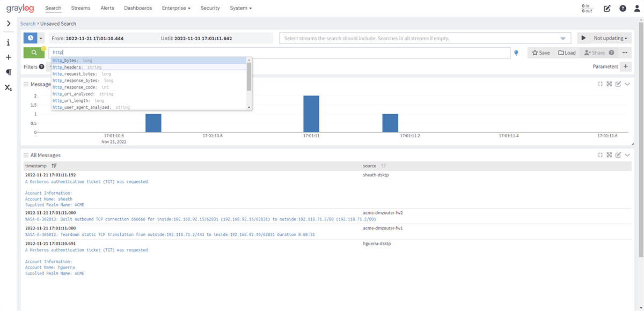
Task: Open the System menu
Action: pyautogui.click(x=240, y=8)
